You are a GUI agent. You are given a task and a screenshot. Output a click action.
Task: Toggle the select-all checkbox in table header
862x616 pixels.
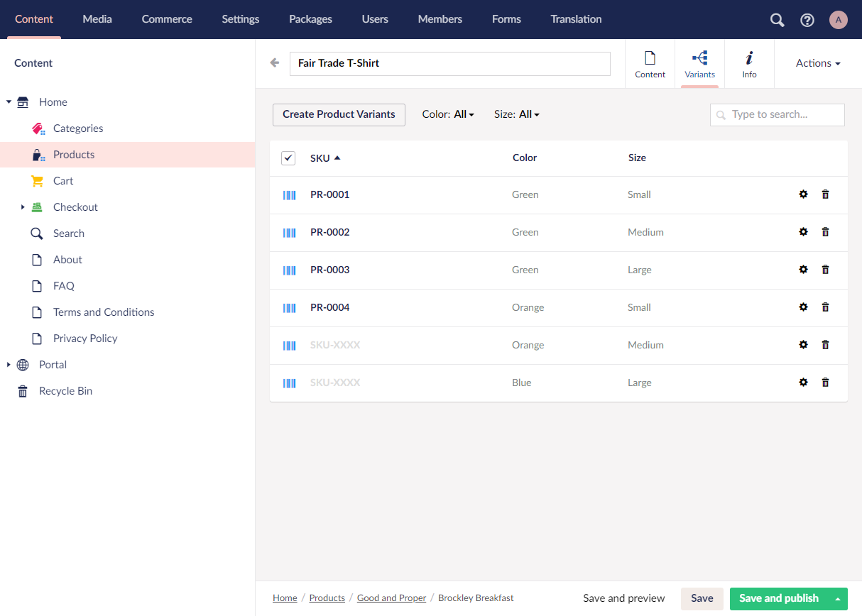click(x=288, y=158)
